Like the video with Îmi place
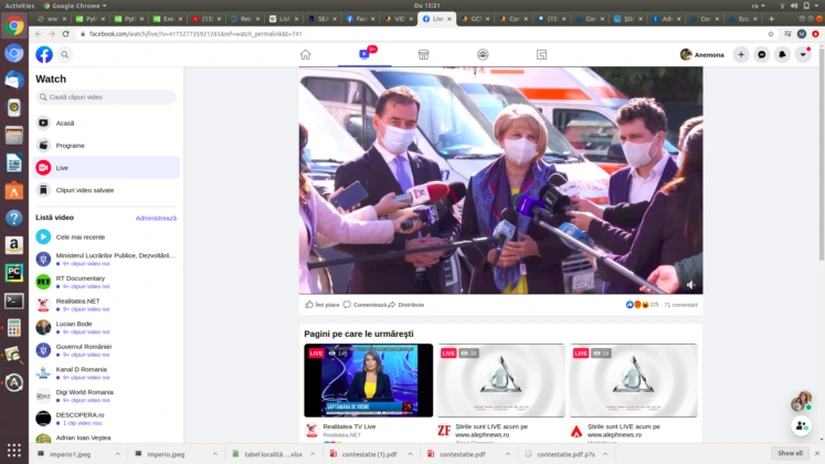Screen dimensions: 825x464 (322, 305)
